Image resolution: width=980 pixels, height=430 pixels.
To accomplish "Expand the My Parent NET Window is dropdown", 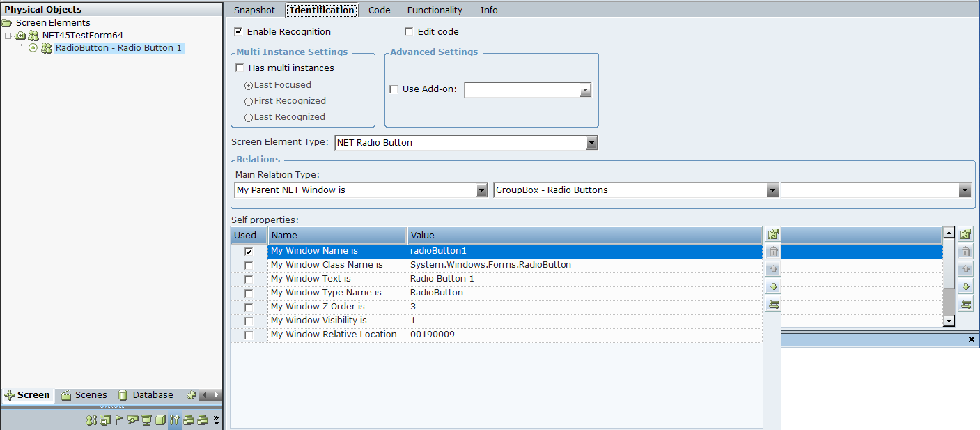I will (481, 190).
